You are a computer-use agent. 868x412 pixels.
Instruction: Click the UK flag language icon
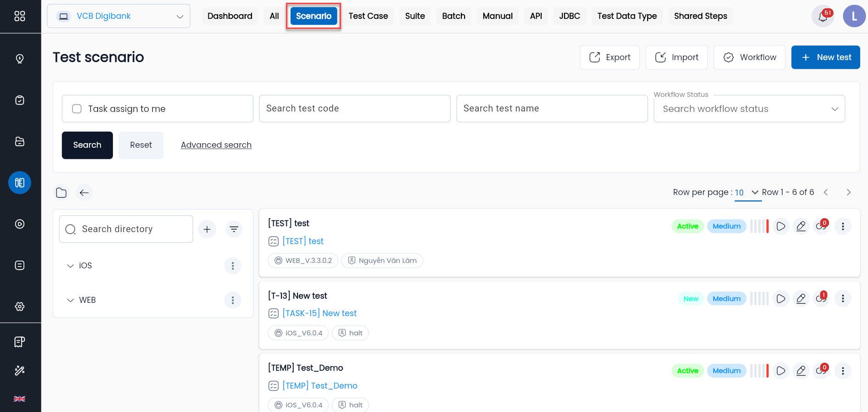click(20, 399)
